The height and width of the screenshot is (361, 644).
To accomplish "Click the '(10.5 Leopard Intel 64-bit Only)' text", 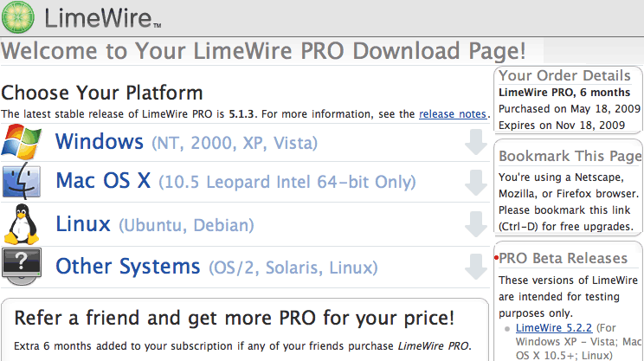I will click(x=287, y=183).
